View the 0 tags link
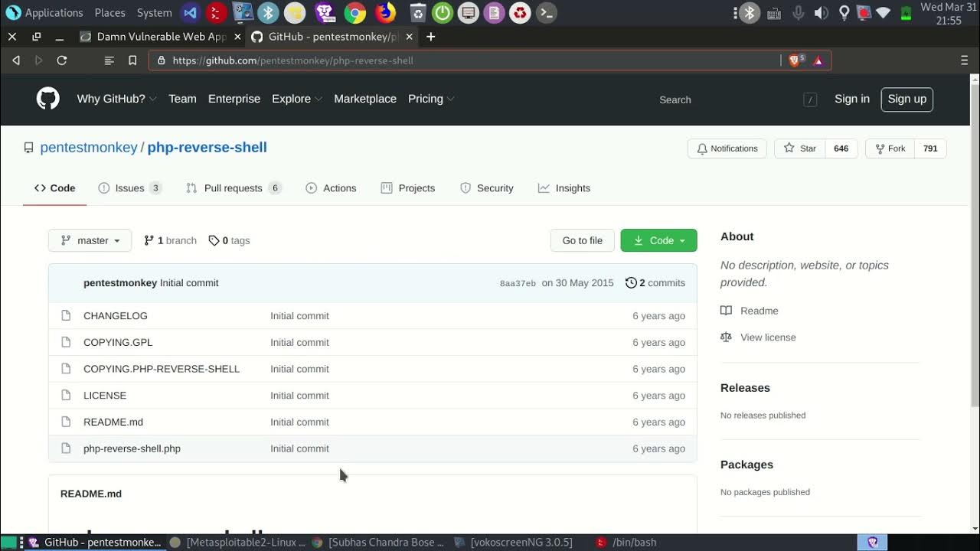Screen dimensions: 980x551 pyautogui.click(x=229, y=240)
